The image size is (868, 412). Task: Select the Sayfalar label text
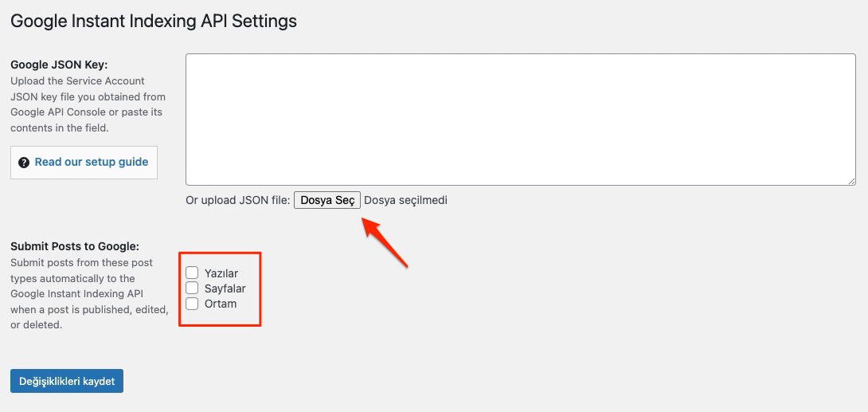pos(225,288)
